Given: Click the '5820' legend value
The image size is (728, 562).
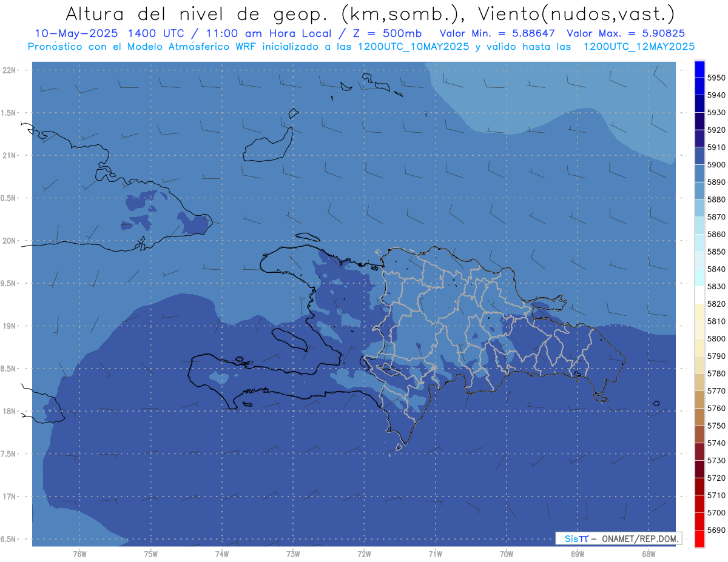Looking at the screenshot, I should [x=716, y=304].
